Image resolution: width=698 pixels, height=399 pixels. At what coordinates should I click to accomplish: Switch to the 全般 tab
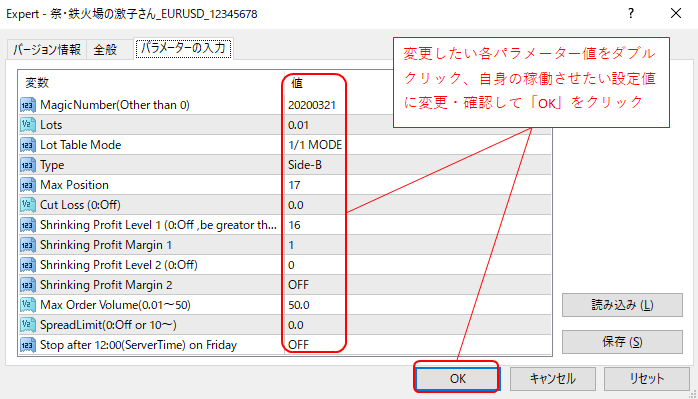pyautogui.click(x=105, y=49)
